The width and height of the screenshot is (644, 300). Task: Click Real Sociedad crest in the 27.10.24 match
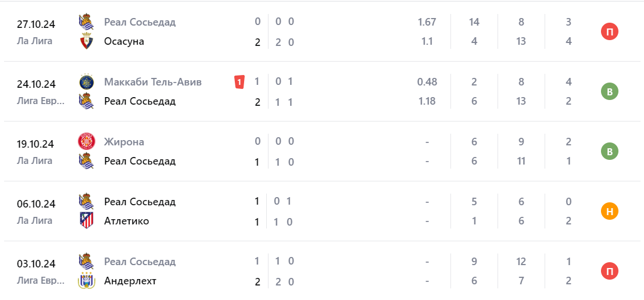tap(86, 22)
